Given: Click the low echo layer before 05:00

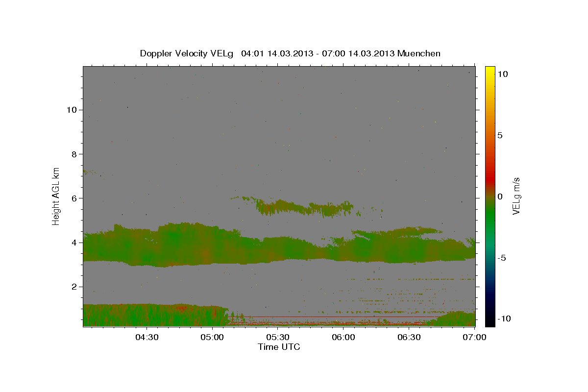Looking at the screenshot, I should click(x=156, y=315).
